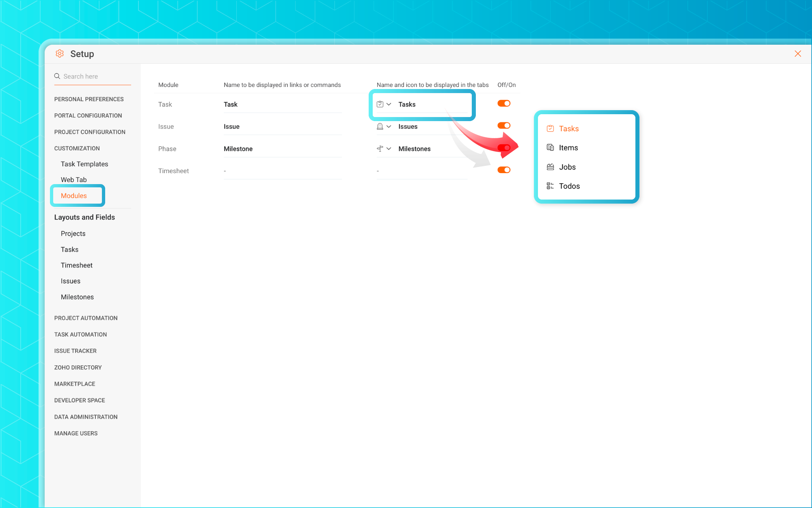
Task: Open Tasks under Layouts and Fields
Action: pos(69,250)
